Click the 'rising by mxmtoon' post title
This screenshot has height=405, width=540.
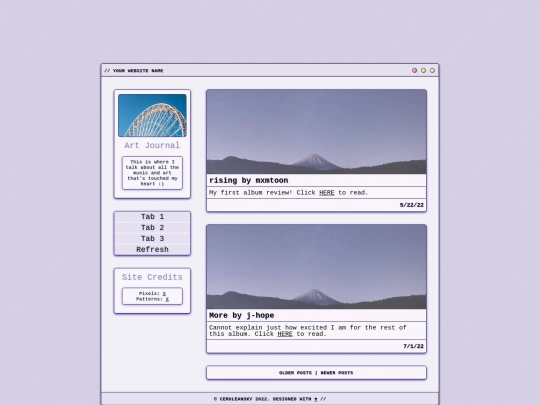coord(249,180)
